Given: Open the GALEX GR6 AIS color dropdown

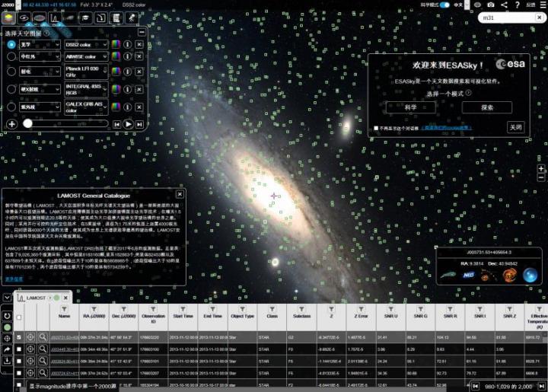Looking at the screenshot, I should [x=86, y=107].
